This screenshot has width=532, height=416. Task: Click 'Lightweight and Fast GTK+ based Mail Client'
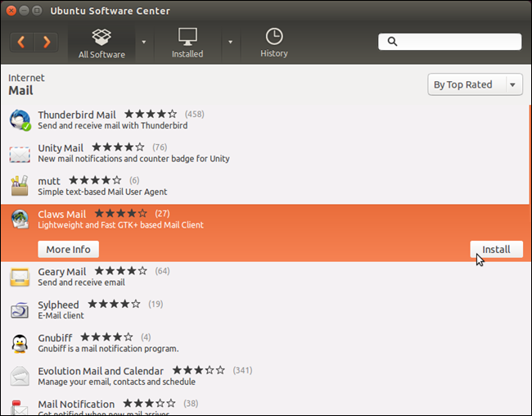click(120, 225)
